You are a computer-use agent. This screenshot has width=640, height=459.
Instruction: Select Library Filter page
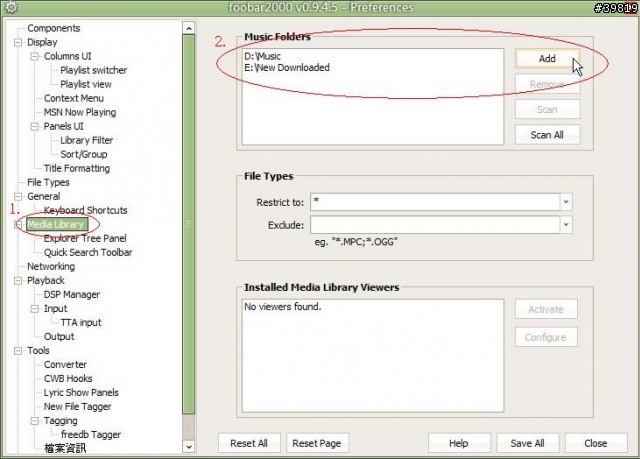(87, 140)
